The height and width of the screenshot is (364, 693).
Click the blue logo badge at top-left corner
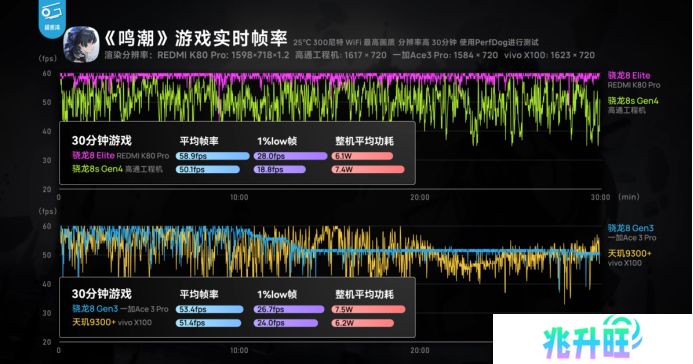click(52, 18)
